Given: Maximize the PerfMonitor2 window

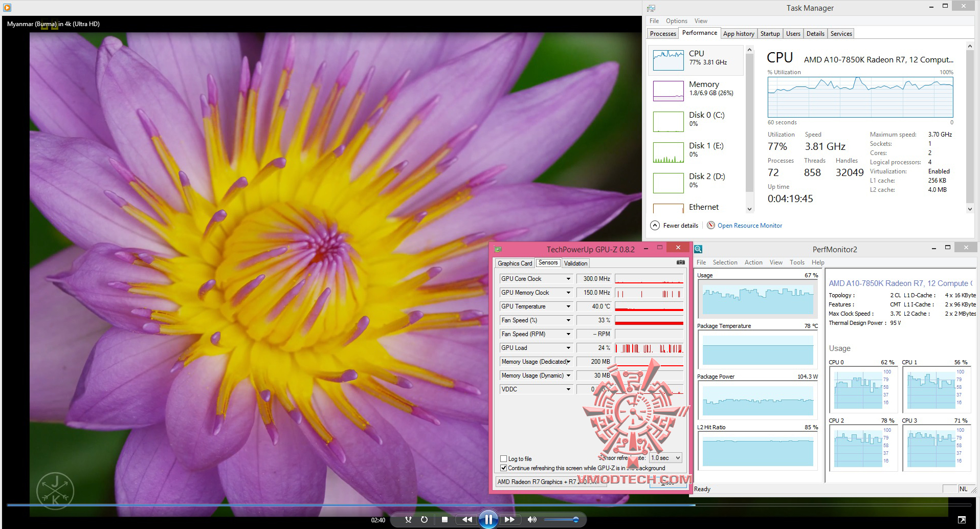Looking at the screenshot, I should pos(947,248).
